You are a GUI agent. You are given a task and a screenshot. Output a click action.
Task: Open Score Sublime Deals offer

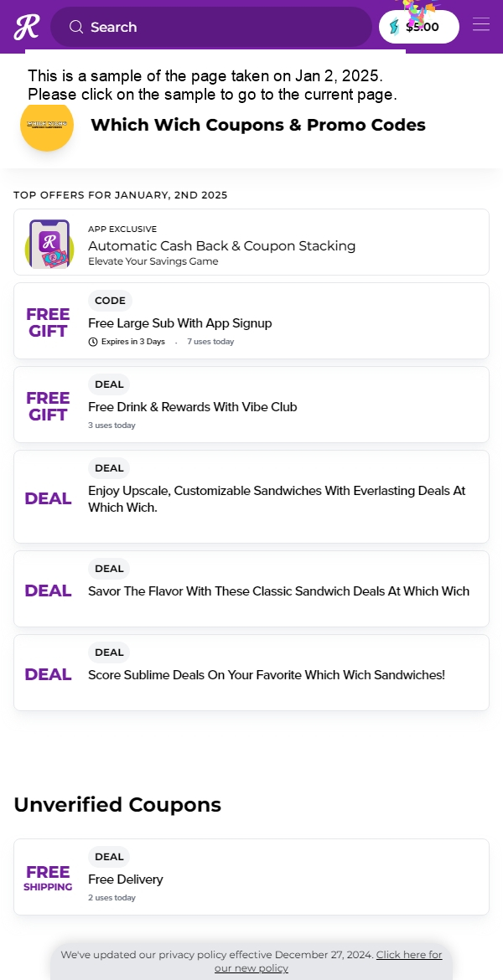(251, 673)
